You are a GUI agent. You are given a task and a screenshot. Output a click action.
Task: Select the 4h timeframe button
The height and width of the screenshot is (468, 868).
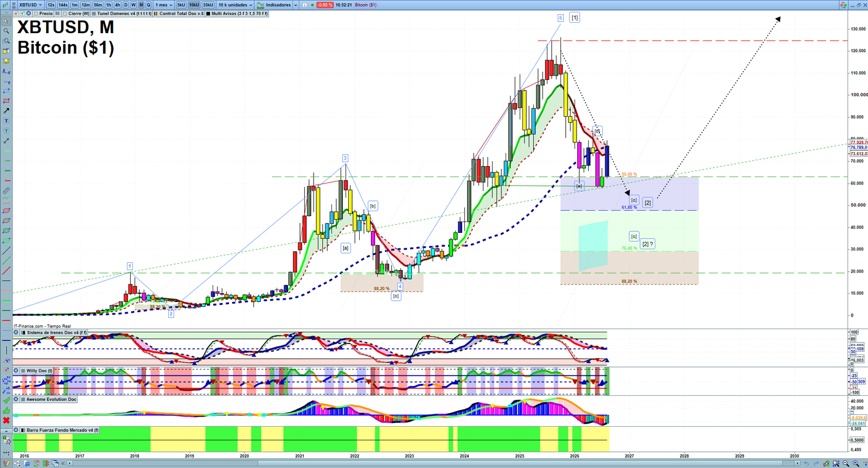117,5
